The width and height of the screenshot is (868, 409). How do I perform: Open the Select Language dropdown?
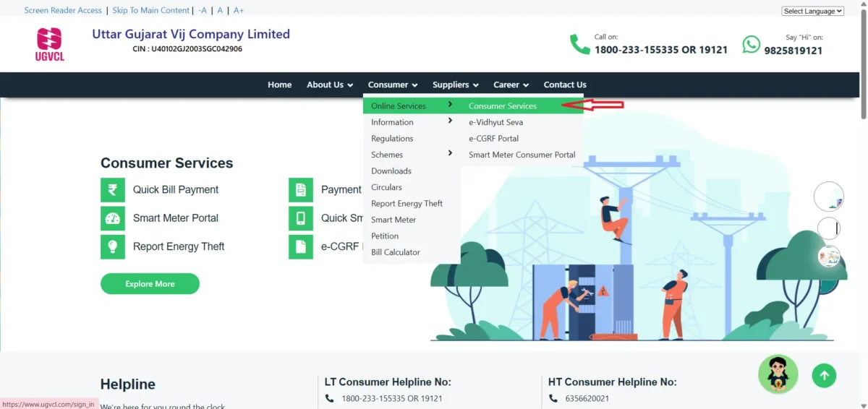click(x=813, y=11)
